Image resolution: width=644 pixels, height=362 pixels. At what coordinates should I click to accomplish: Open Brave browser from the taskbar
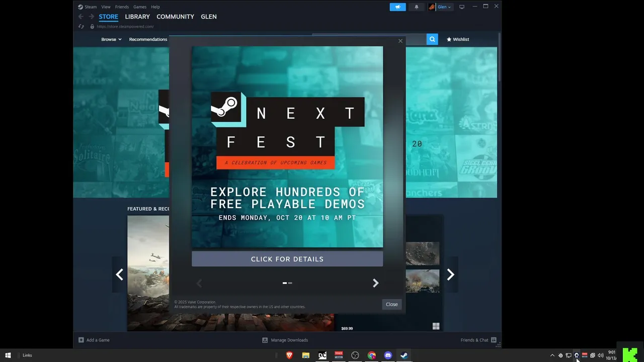pos(289,355)
